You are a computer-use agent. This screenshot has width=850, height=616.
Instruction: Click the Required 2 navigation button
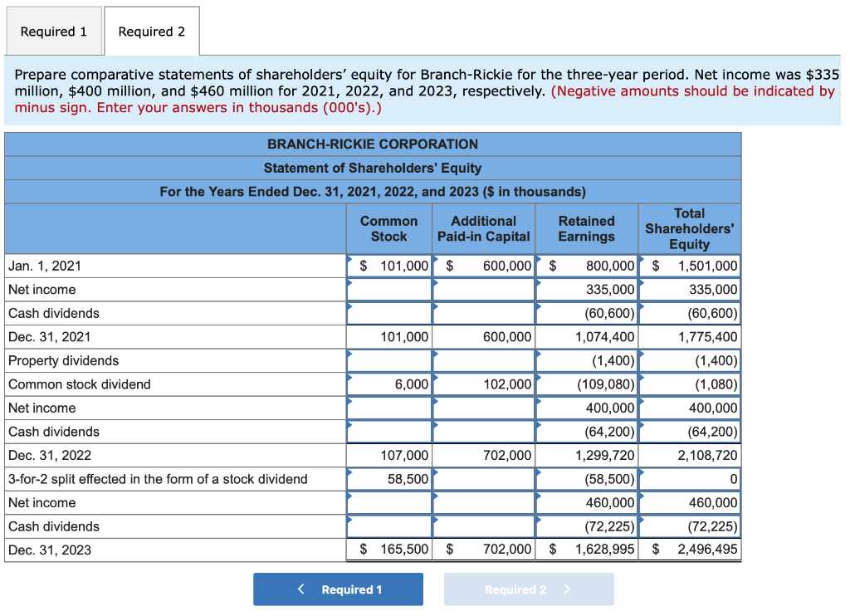point(529,589)
